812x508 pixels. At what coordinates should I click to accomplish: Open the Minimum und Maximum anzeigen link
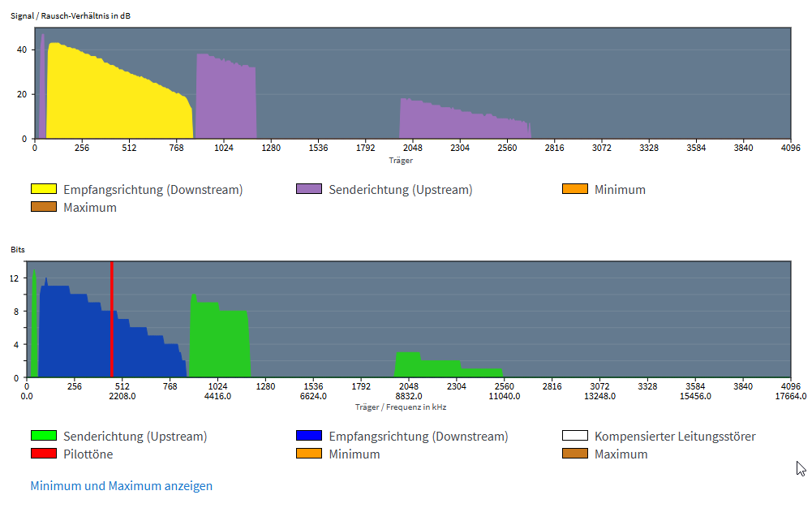click(x=121, y=486)
